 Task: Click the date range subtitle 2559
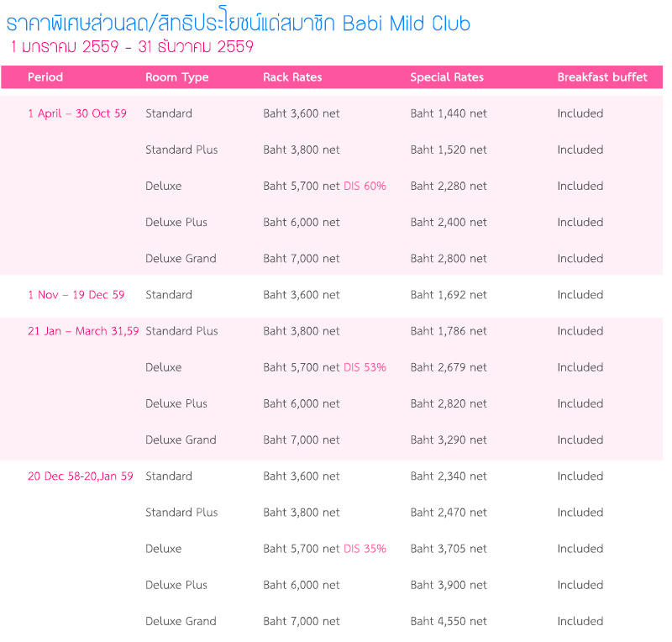132,47
